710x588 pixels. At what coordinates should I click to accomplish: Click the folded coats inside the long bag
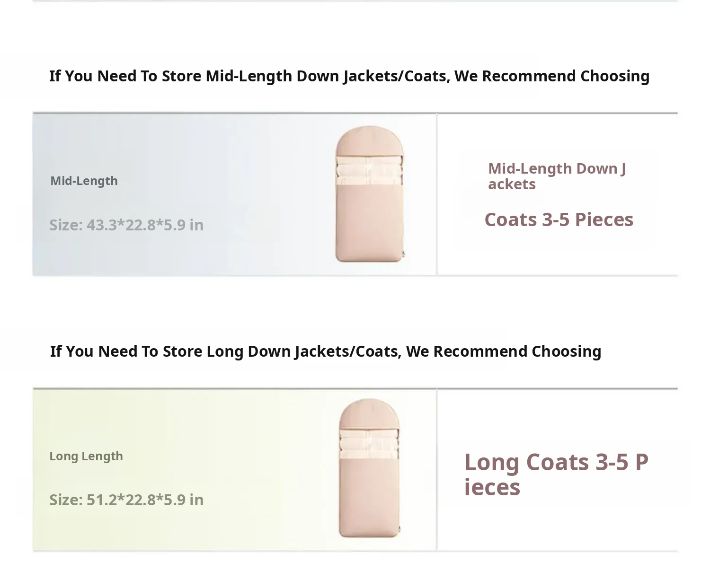coord(369,444)
